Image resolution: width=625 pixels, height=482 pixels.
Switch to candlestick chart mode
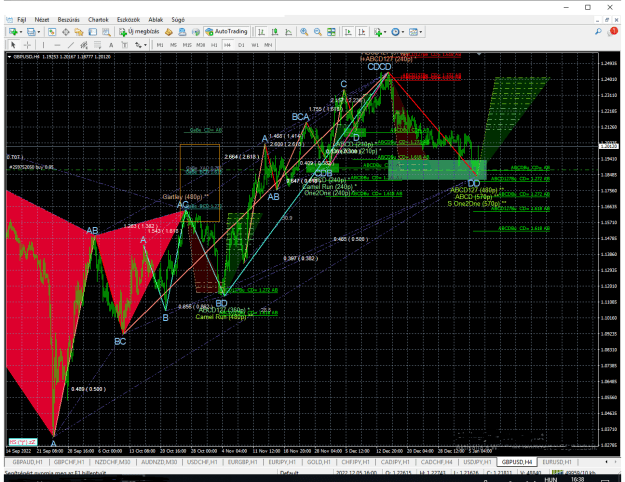[x=275, y=32]
